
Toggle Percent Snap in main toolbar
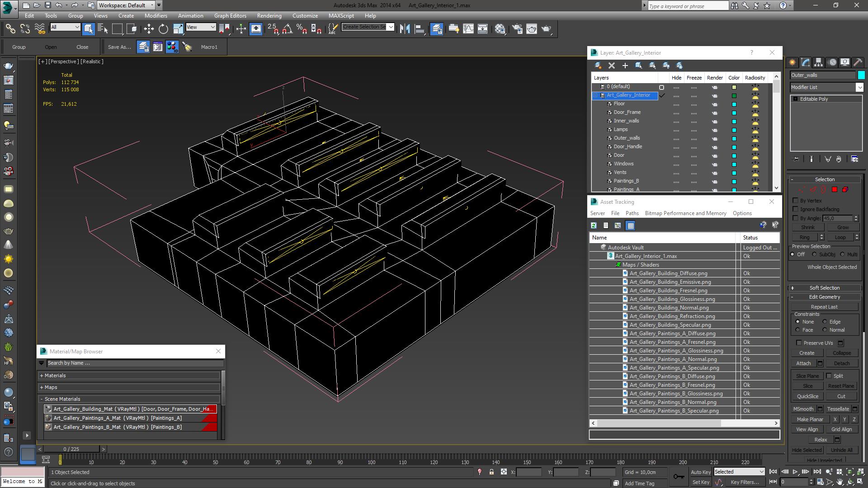302,29
